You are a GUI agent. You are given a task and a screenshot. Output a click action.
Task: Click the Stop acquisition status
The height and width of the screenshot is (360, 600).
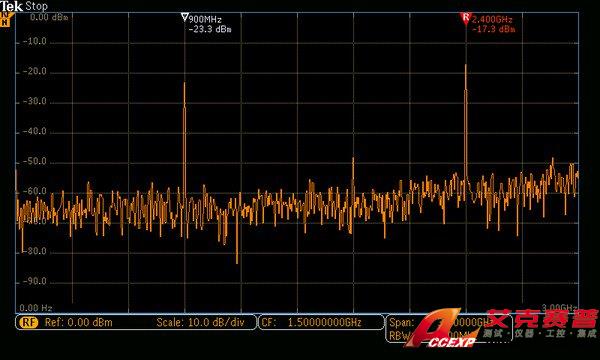[x=37, y=6]
